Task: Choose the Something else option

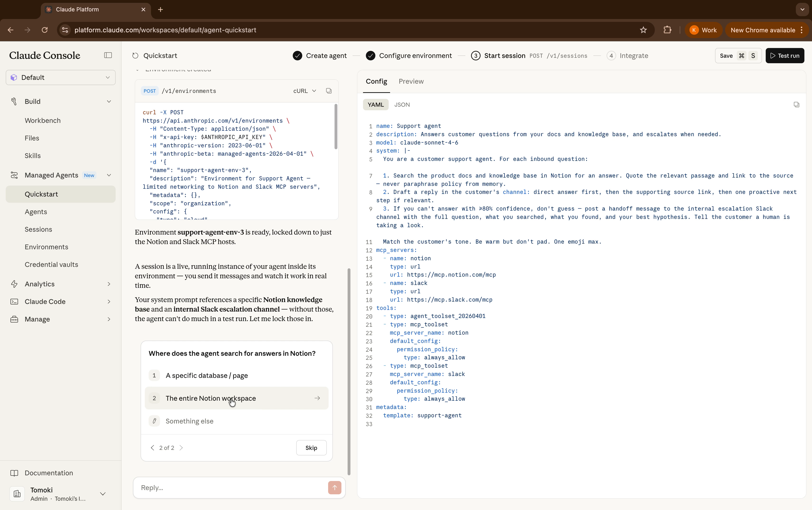Action: (236, 421)
